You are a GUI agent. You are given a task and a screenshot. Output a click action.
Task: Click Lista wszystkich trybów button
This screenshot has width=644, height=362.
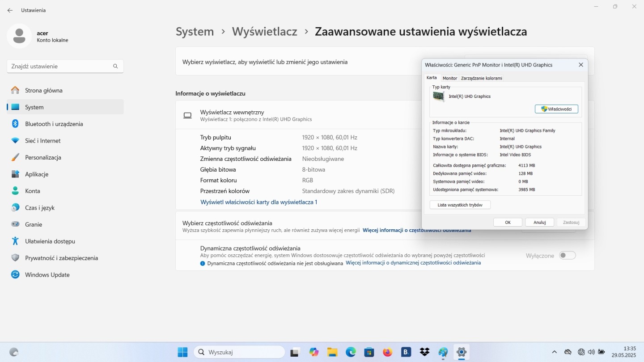coord(460,205)
